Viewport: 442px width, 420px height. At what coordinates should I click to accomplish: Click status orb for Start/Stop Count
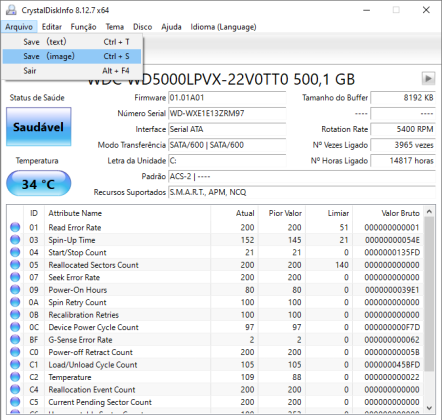point(15,252)
